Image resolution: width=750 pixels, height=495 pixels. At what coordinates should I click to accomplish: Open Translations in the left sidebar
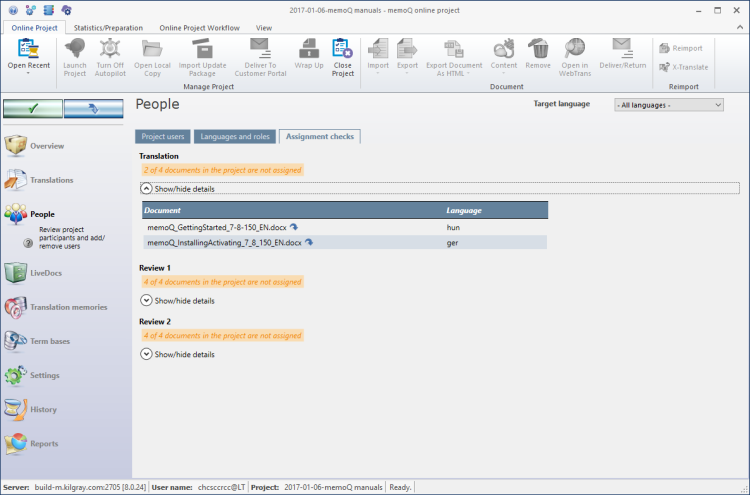[50, 180]
